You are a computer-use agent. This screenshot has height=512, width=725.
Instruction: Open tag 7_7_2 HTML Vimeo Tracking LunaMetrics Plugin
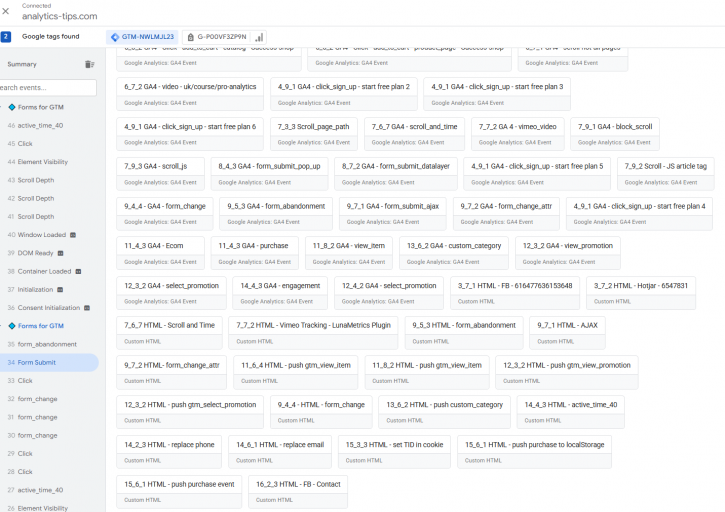click(313, 333)
